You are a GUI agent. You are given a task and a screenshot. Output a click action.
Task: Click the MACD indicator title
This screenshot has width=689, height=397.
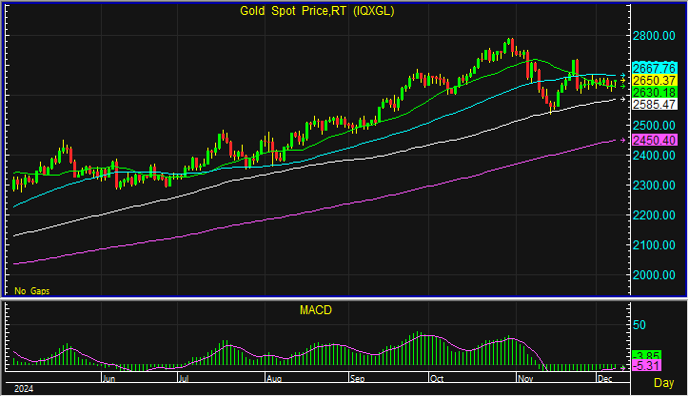pos(315,310)
